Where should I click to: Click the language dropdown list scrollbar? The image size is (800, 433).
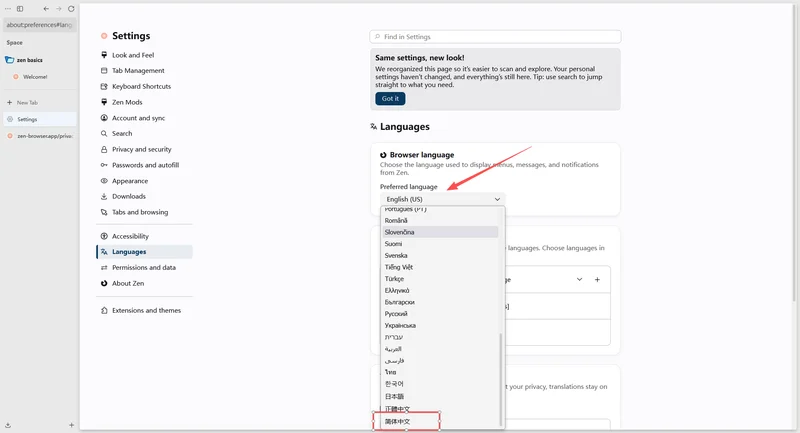click(501, 380)
